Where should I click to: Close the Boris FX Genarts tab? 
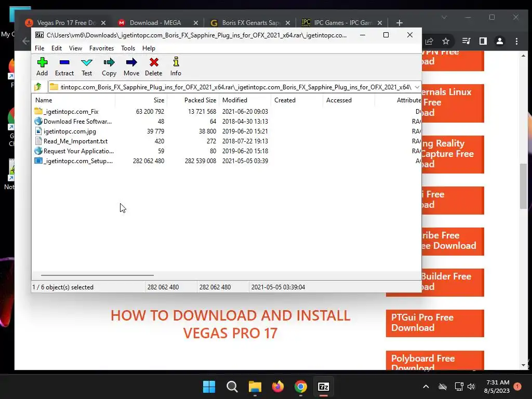pyautogui.click(x=288, y=23)
